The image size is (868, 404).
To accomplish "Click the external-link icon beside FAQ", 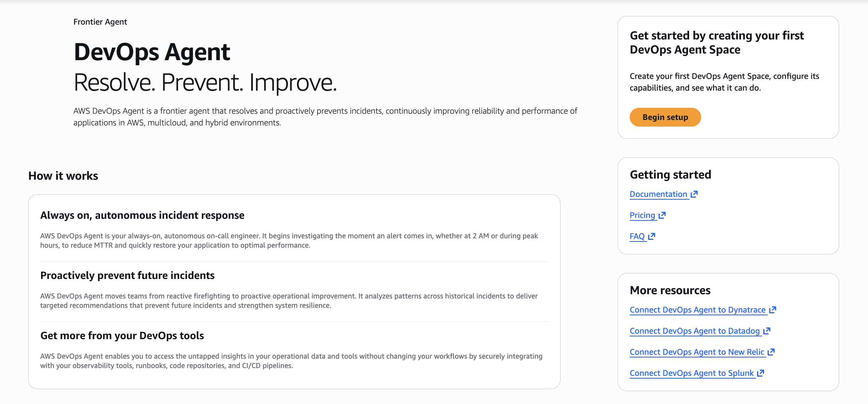I will click(x=652, y=236).
